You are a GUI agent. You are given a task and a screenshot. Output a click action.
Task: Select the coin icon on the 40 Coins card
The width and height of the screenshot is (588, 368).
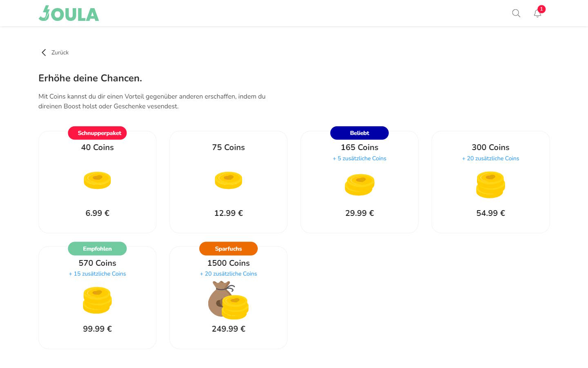(97, 180)
